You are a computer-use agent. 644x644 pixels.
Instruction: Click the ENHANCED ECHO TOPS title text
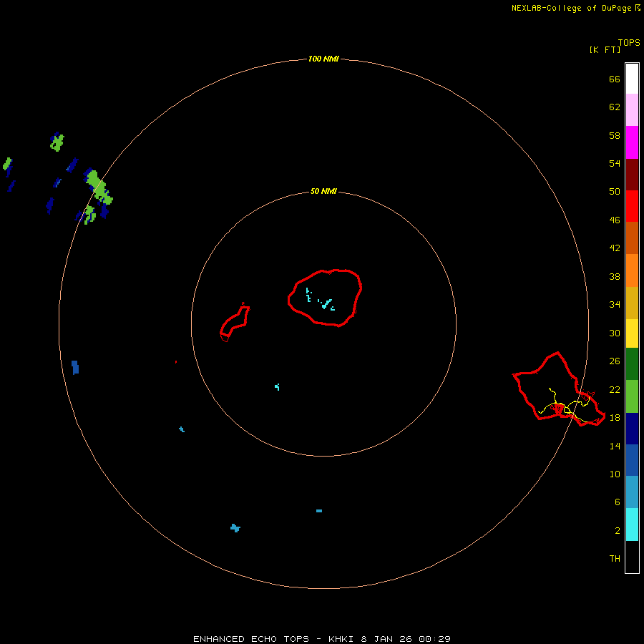click(x=250, y=639)
